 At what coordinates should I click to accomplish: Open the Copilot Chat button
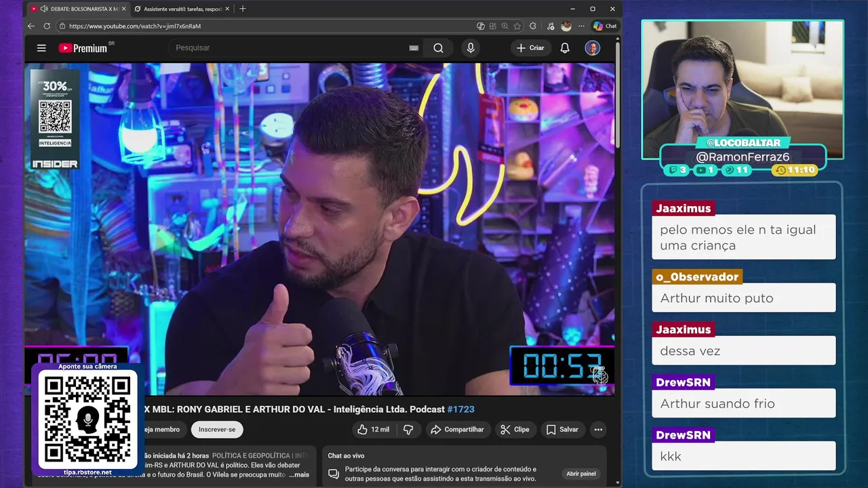[605, 26]
